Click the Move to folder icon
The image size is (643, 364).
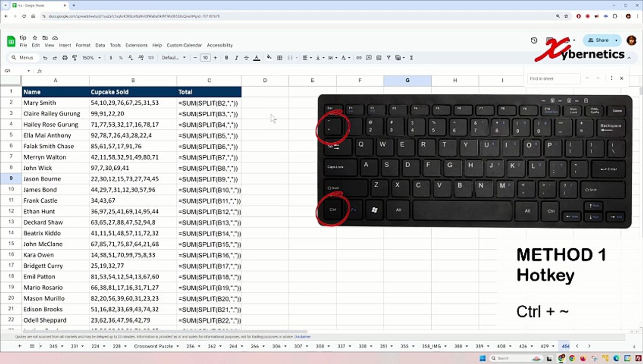pos(45,38)
